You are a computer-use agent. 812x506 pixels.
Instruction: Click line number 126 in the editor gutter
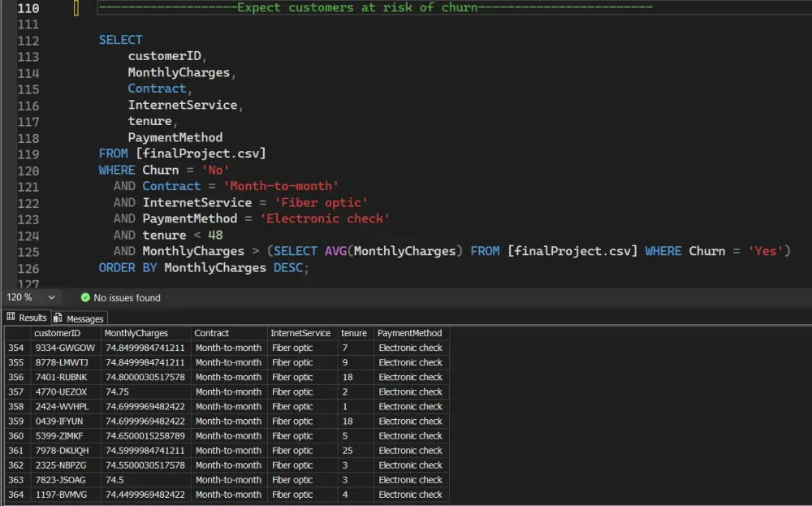28,268
